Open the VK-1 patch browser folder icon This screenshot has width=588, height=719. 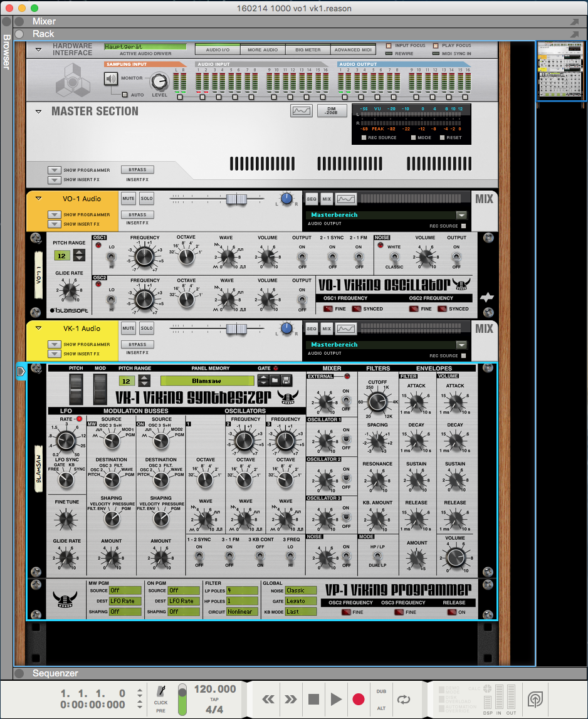click(x=275, y=380)
